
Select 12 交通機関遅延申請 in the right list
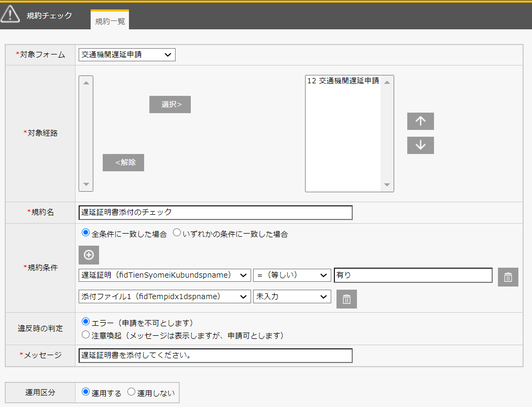coord(343,81)
